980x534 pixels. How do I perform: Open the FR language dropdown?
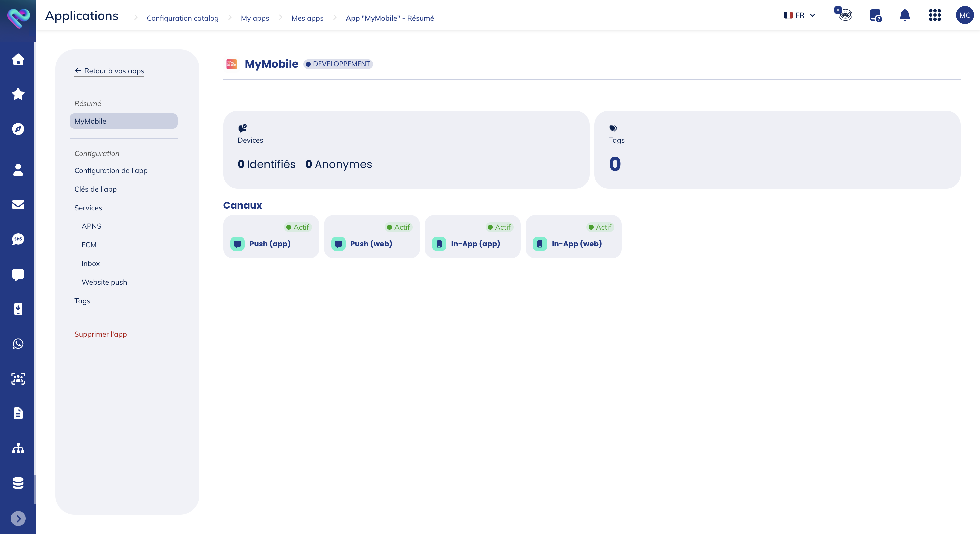(x=799, y=15)
